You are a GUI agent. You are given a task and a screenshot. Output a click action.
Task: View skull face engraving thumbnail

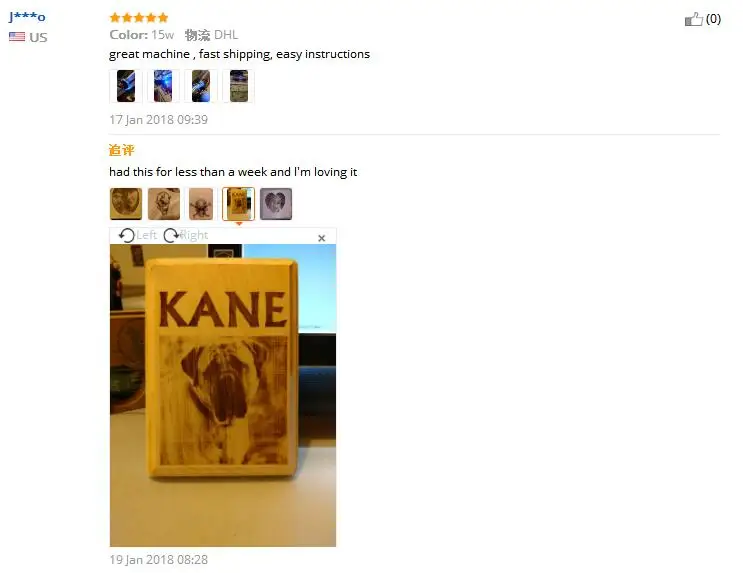pos(163,204)
